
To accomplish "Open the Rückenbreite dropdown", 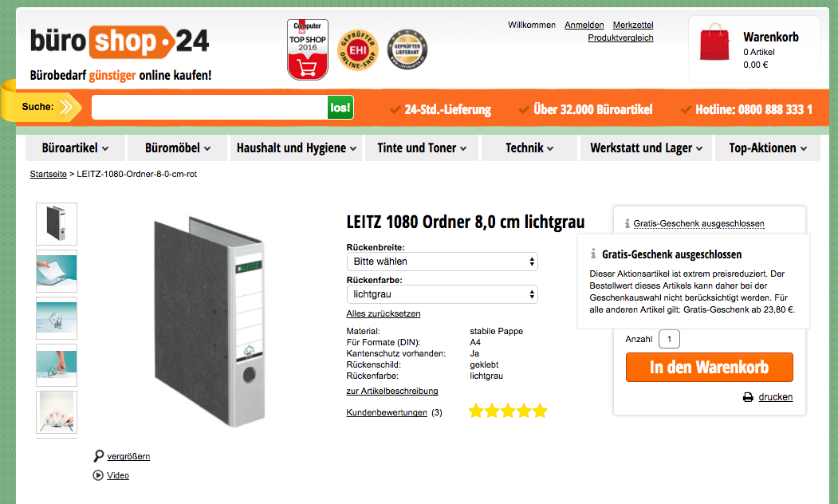I will coord(442,262).
